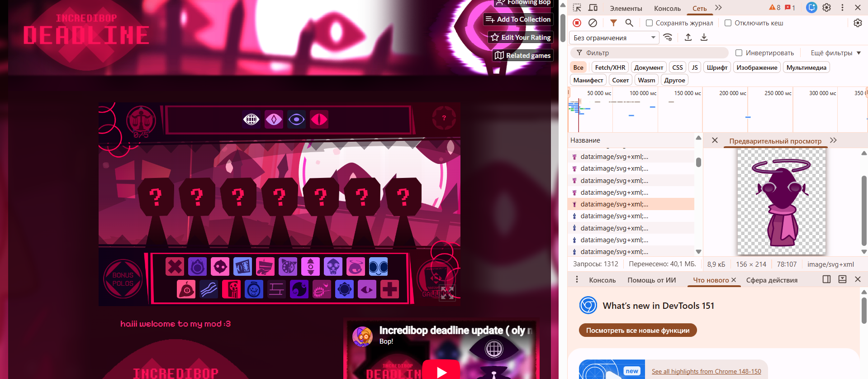The width and height of the screenshot is (868, 379).
Task: Click the export HAR download icon
Action: (704, 37)
